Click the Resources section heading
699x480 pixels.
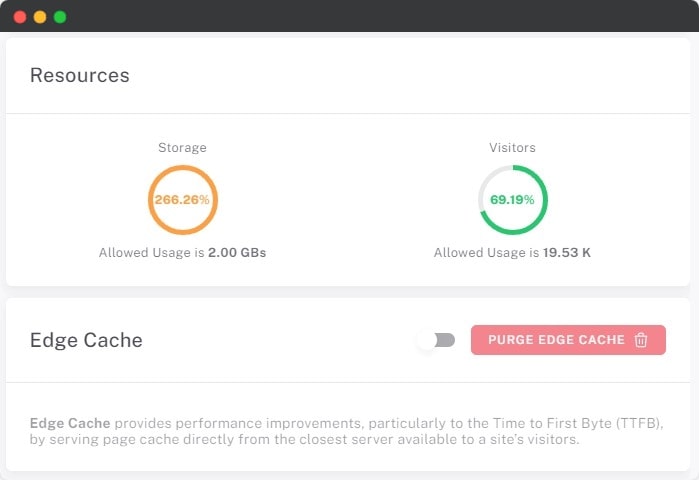(x=79, y=75)
